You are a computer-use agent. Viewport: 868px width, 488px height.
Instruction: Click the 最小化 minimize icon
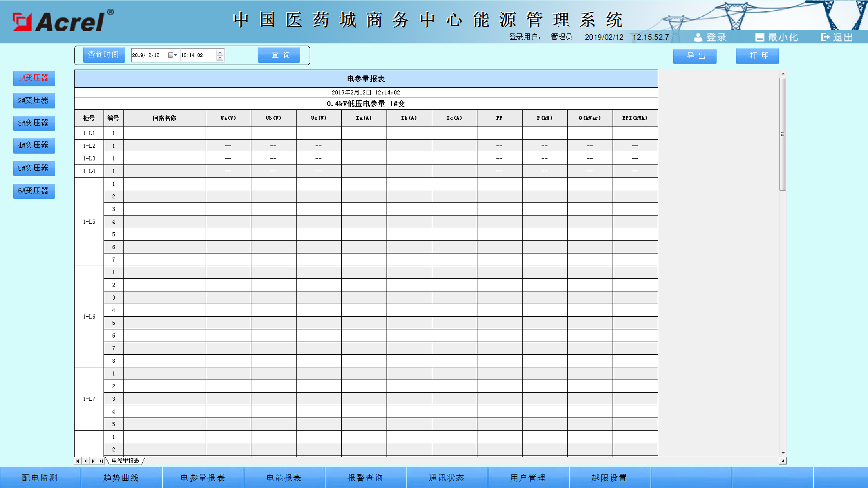[760, 37]
